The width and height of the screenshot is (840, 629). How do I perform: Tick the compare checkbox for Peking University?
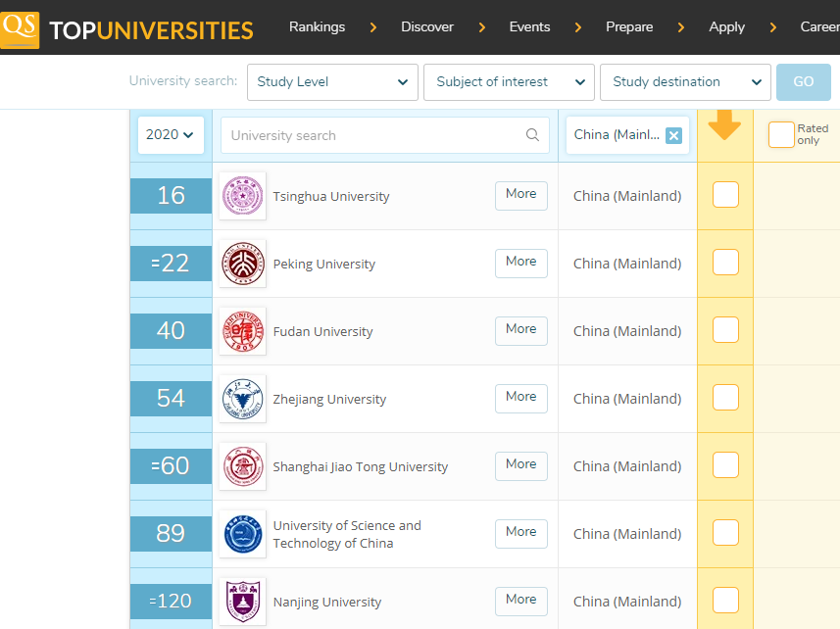click(725, 262)
